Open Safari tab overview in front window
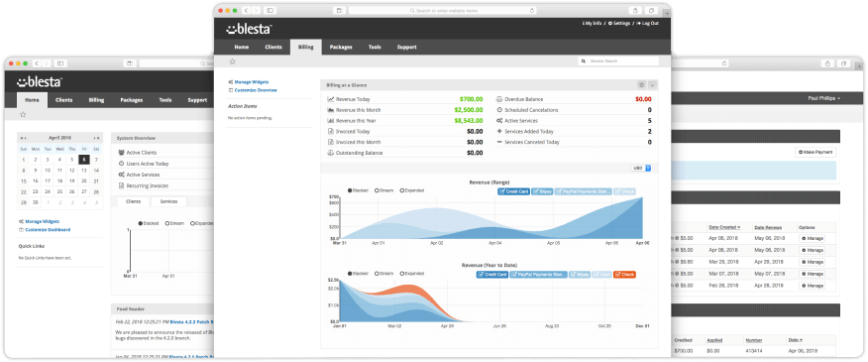This screenshot has height=362, width=868. click(652, 11)
